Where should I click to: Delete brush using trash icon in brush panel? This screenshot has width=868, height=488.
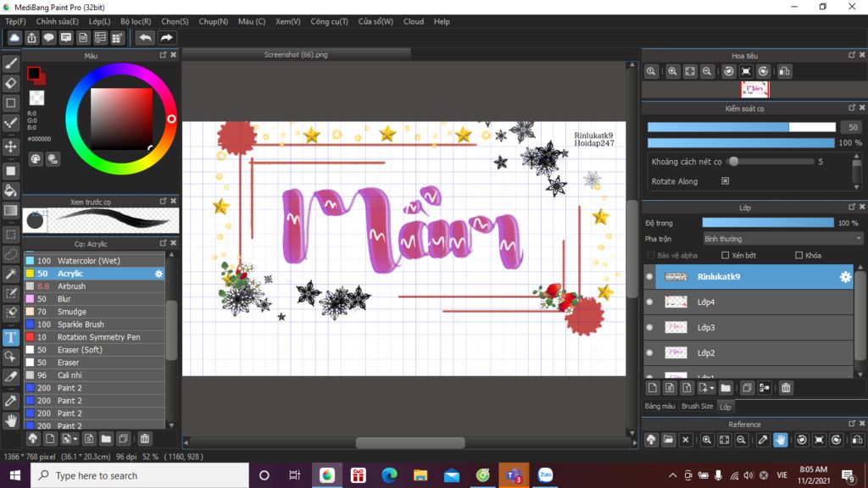click(144, 439)
